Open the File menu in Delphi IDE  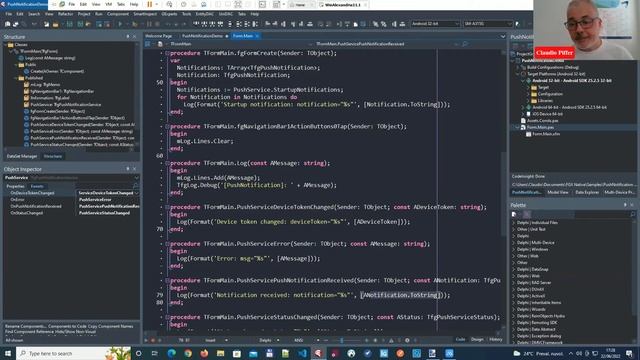9,14
